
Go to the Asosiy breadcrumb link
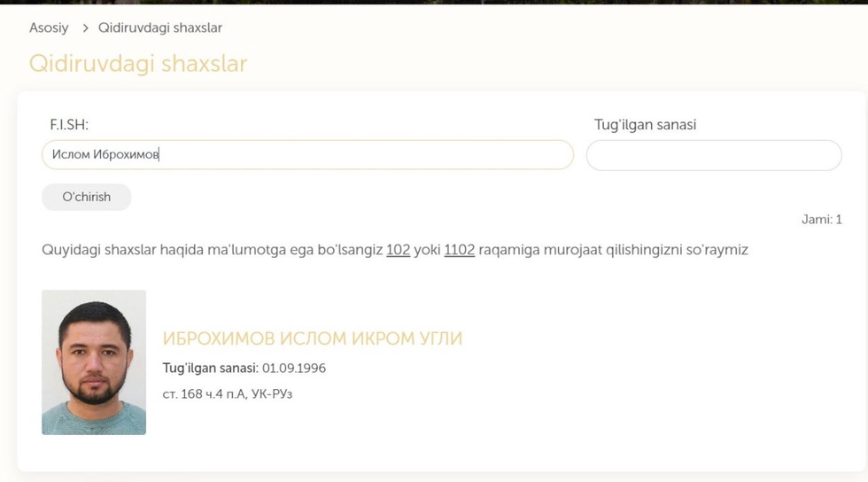pyautogui.click(x=49, y=27)
